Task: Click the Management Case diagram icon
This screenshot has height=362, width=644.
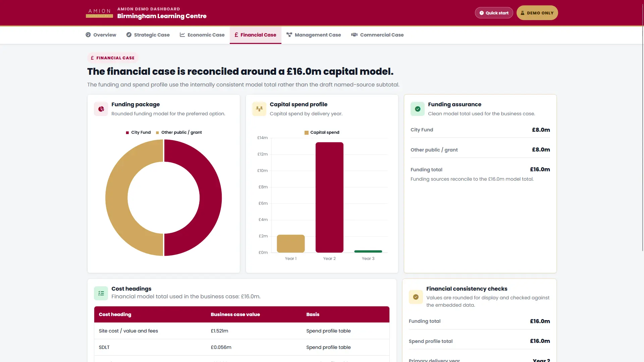Action: tap(289, 35)
